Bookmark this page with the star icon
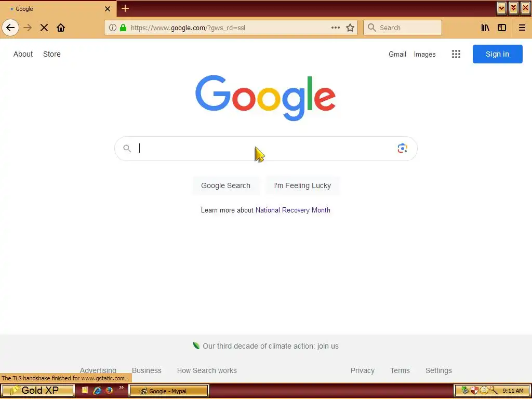 coord(350,28)
